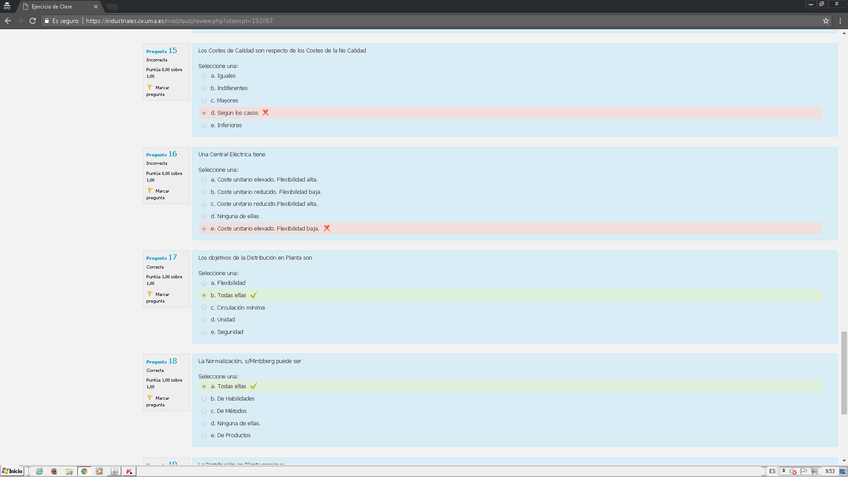Open the ES language selector in the taskbar
This screenshot has height=477, width=848.
click(772, 471)
